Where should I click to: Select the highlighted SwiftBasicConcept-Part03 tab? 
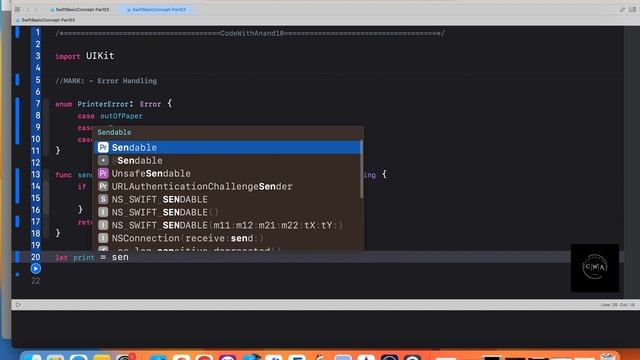click(156, 9)
